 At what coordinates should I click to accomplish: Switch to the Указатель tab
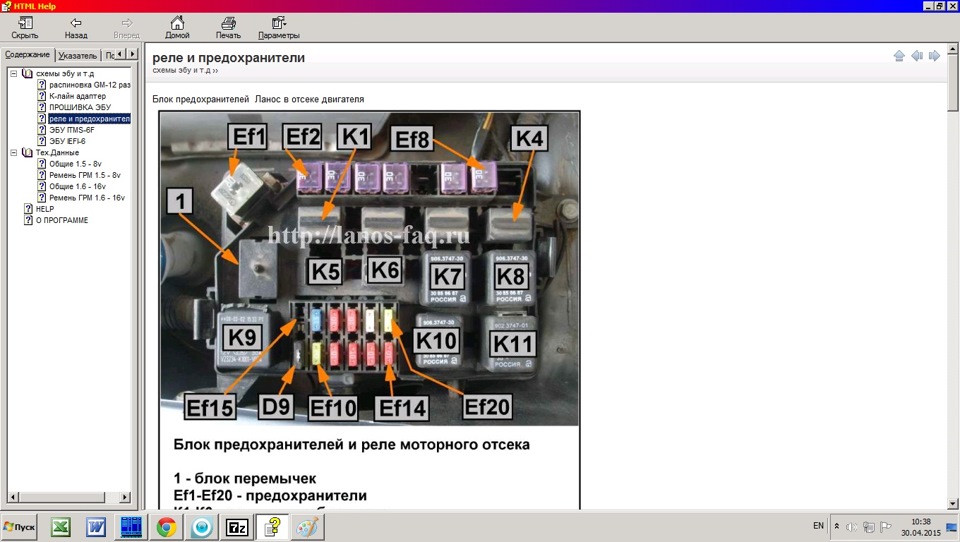pyautogui.click(x=78, y=56)
